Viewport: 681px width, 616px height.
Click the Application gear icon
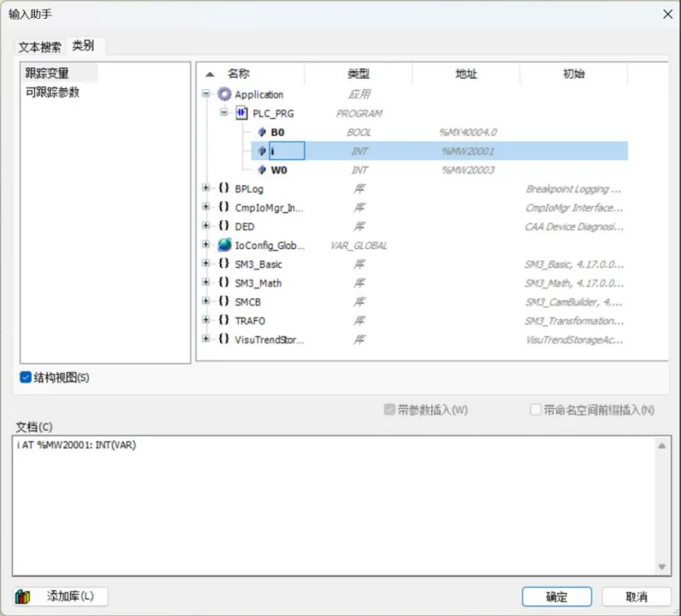224,94
